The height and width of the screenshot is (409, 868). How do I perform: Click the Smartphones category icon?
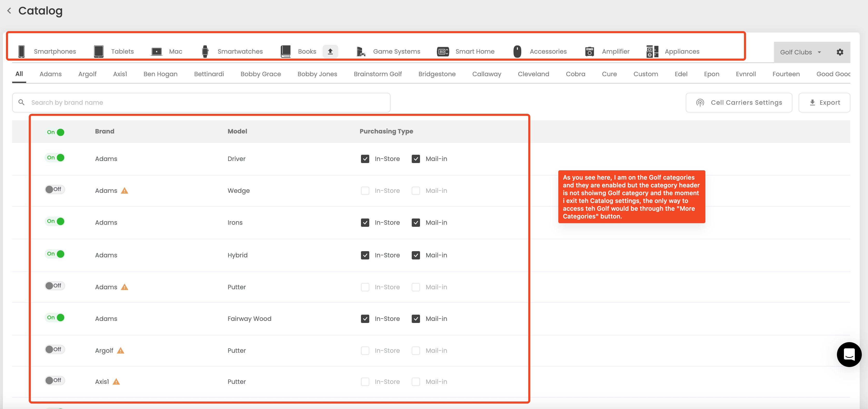tap(21, 51)
